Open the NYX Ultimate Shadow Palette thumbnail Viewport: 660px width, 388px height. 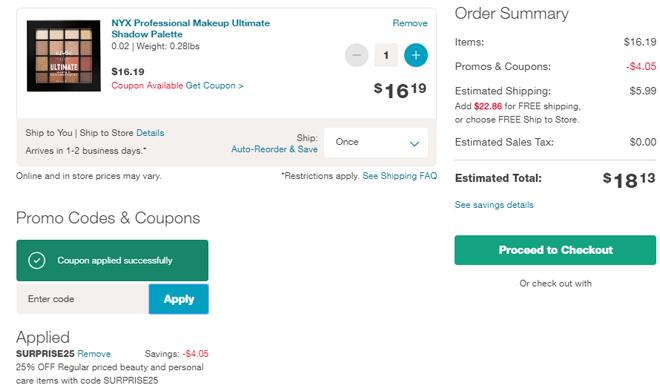pos(64,56)
